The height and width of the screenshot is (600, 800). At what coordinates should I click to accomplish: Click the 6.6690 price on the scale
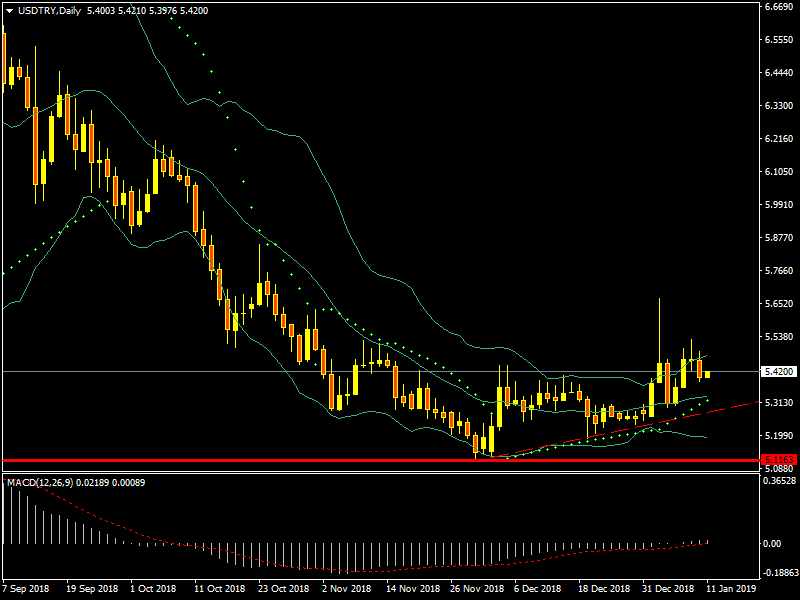point(777,7)
